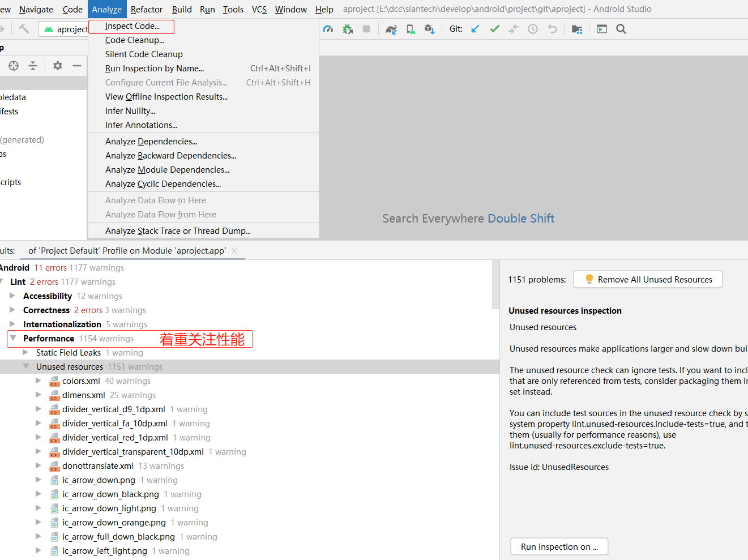Screen dimensions: 748x560
Task: Open the Project Structure folder icon
Action: pos(577,29)
